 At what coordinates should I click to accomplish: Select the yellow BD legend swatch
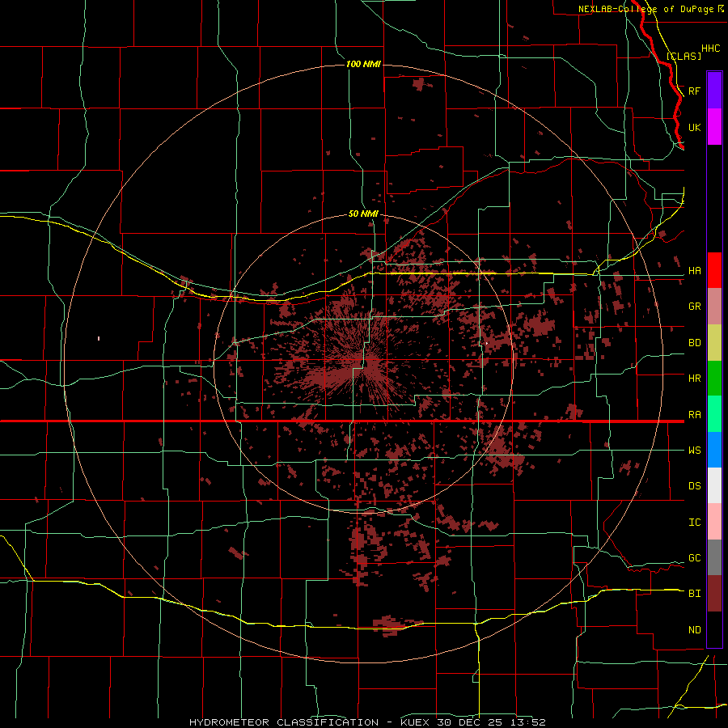[x=714, y=343]
